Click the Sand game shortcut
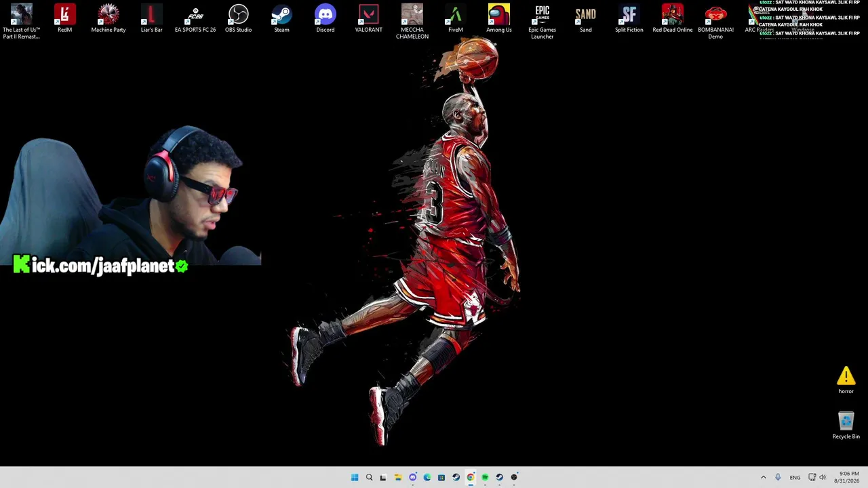Screen dimensions: 868x488 (x=586, y=18)
